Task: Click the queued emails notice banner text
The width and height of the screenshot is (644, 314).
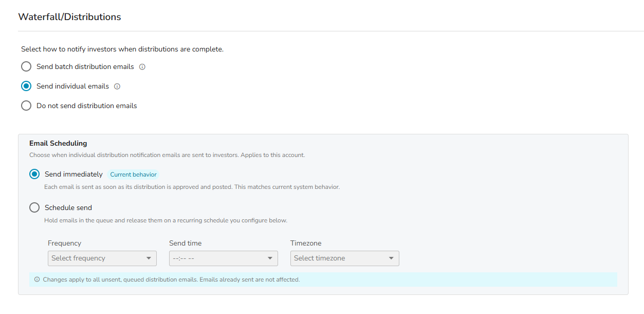Action: tap(171, 280)
